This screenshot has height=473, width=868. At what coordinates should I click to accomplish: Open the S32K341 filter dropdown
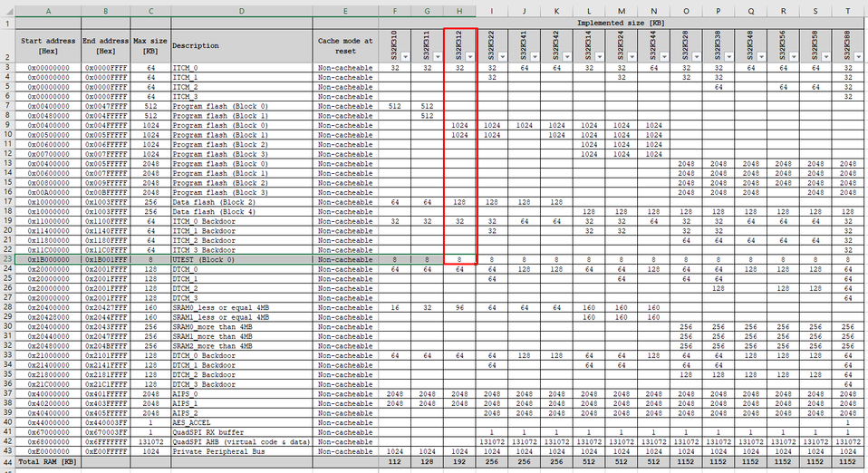(x=535, y=56)
